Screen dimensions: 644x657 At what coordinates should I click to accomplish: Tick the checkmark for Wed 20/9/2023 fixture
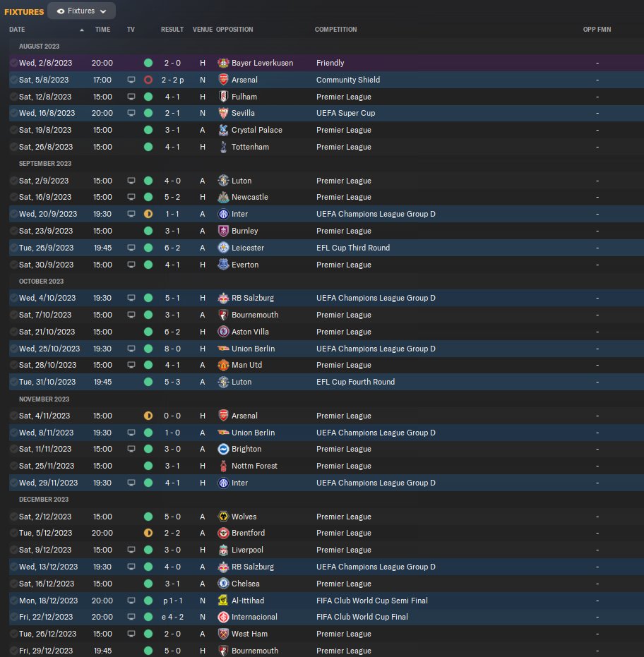coord(14,214)
